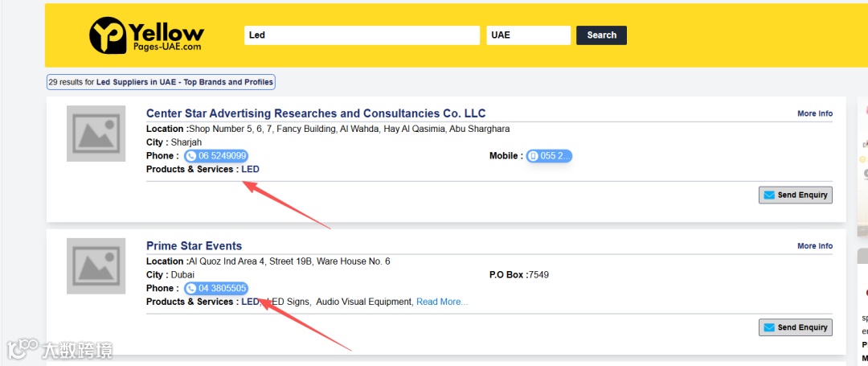
Task: Open Center Star Advertising company title link
Action: tap(316, 113)
